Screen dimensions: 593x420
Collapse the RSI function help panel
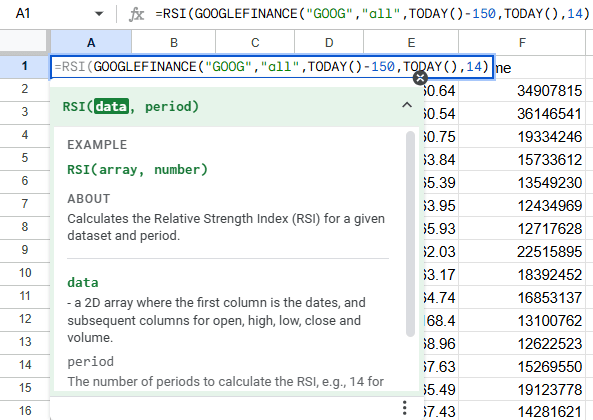pyautogui.click(x=407, y=105)
